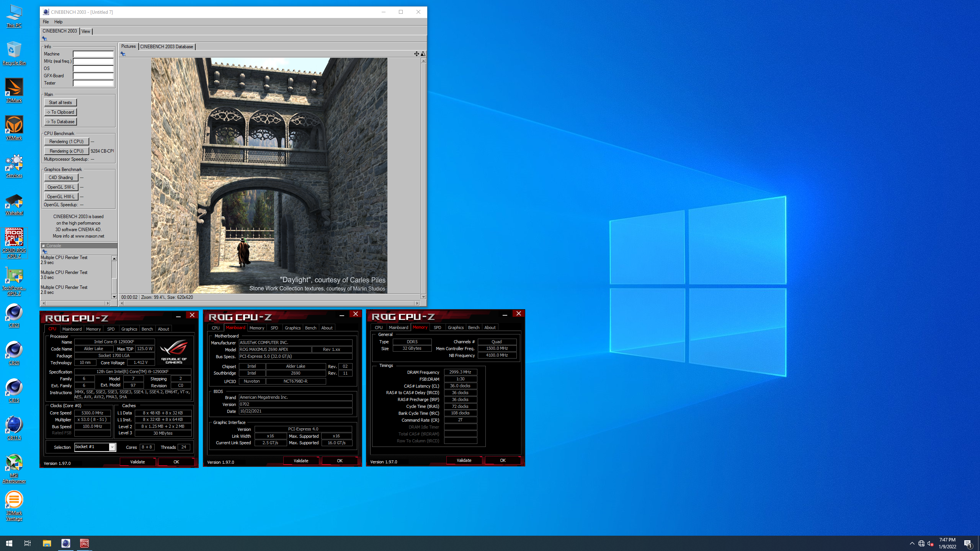Viewport: 980px width, 551px height.
Task: Run Rendering (x CPU) benchmark
Action: 66,151
